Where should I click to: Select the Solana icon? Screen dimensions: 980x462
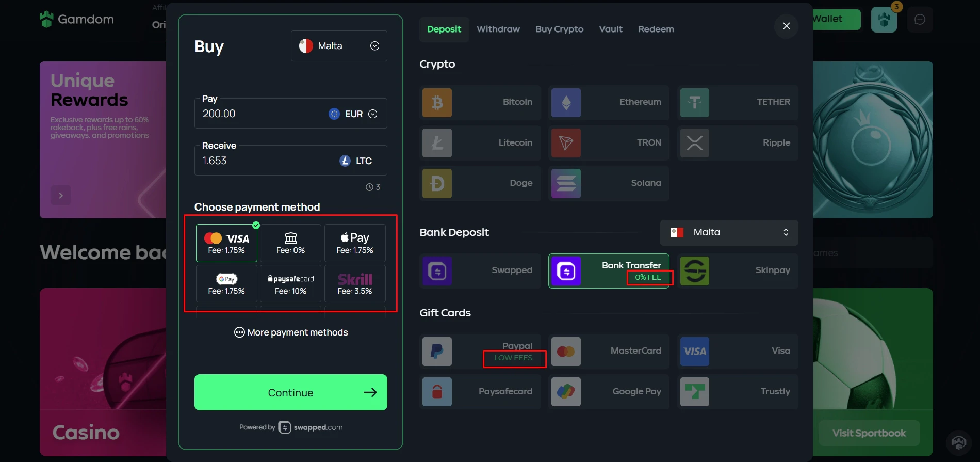(x=566, y=183)
